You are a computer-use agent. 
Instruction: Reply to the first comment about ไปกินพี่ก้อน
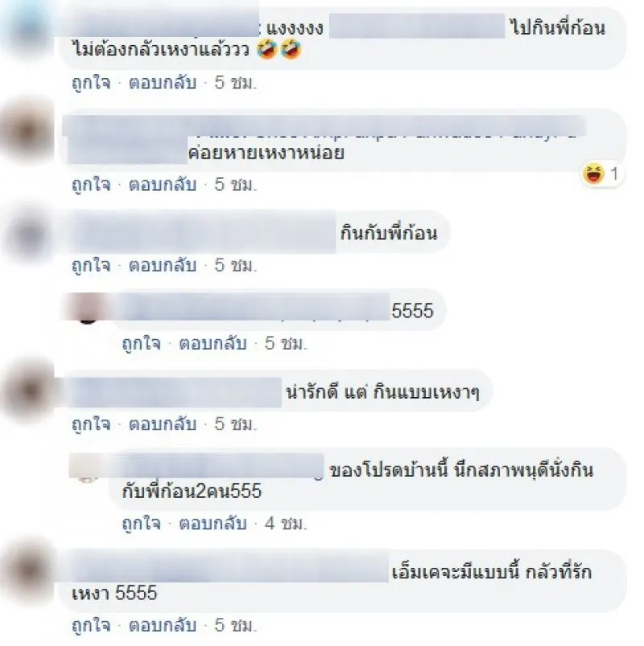pyautogui.click(x=163, y=83)
